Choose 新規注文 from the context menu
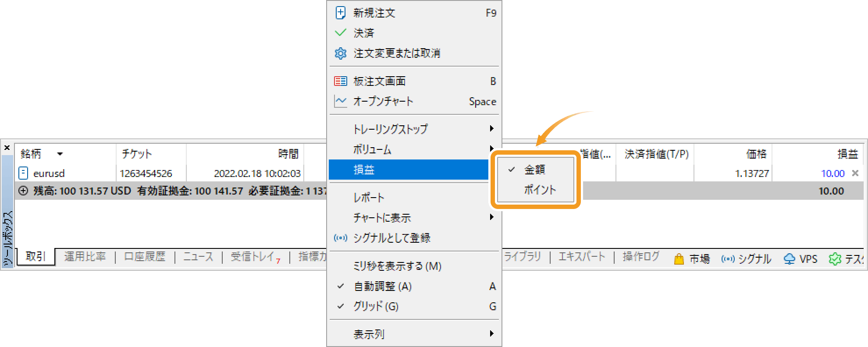The width and height of the screenshot is (868, 347). pos(414,13)
